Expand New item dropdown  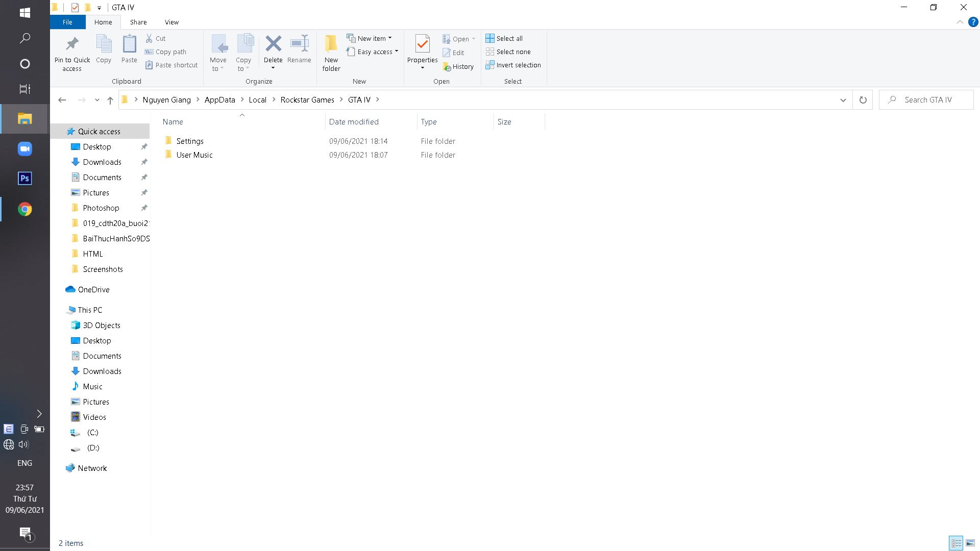coord(390,38)
